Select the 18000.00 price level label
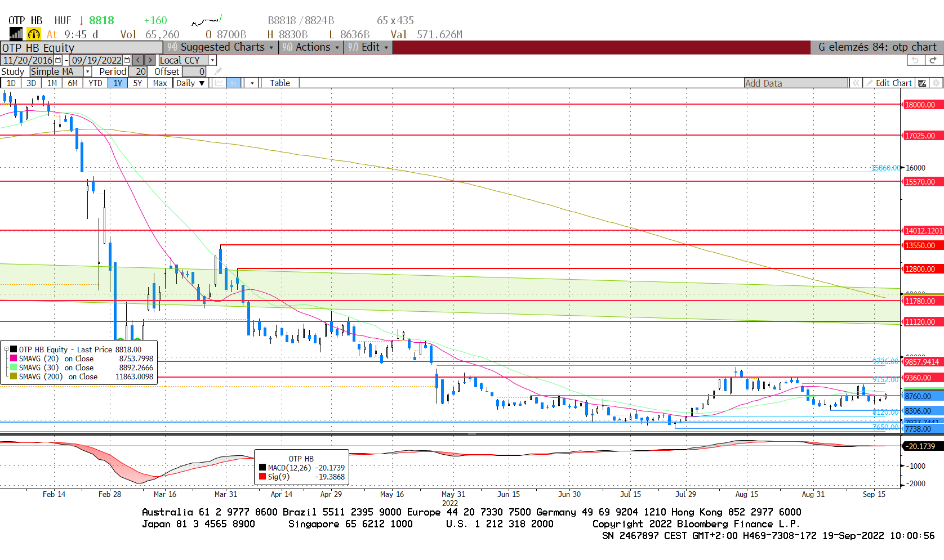This screenshot has height=560, width=944. [923, 105]
